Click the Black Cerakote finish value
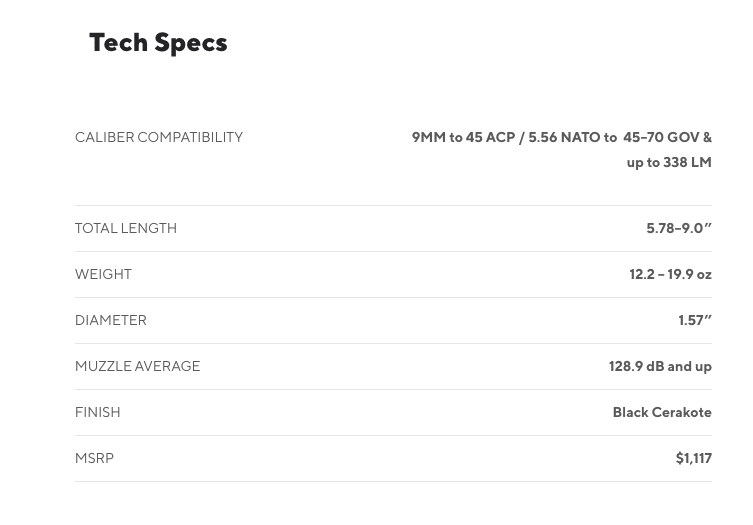753x525 pixels. click(x=661, y=412)
